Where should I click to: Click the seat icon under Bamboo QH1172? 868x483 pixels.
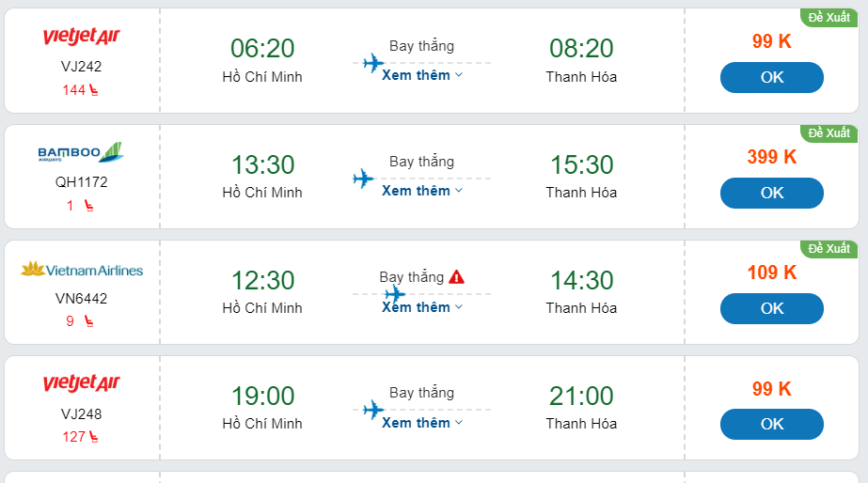coord(88,206)
